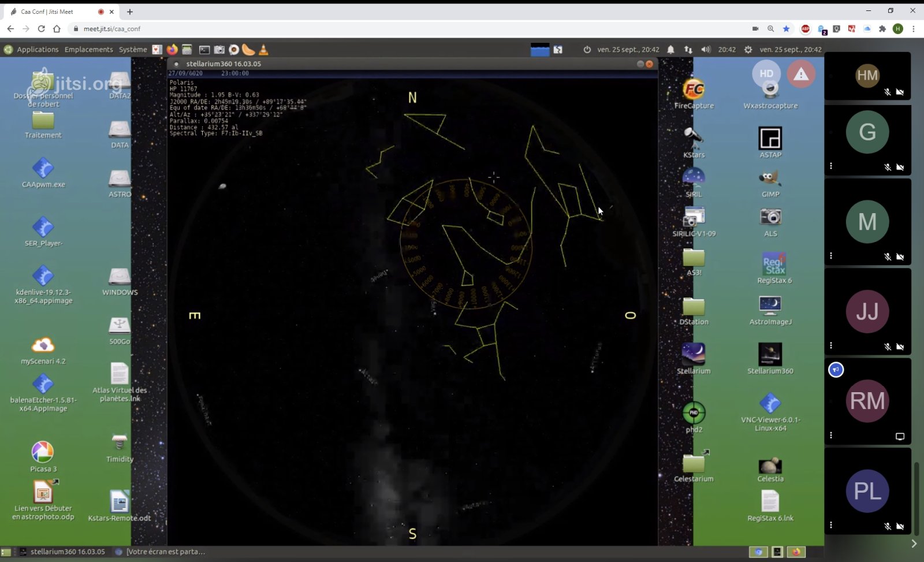The height and width of the screenshot is (562, 924).
Task: Open the FireCapture desktop icon
Action: 694,90
